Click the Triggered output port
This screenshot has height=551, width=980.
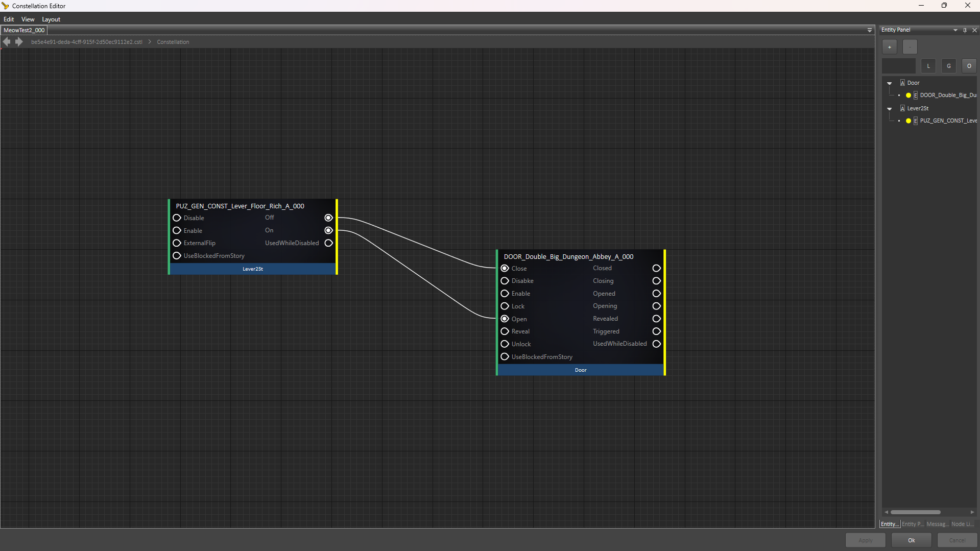click(657, 331)
